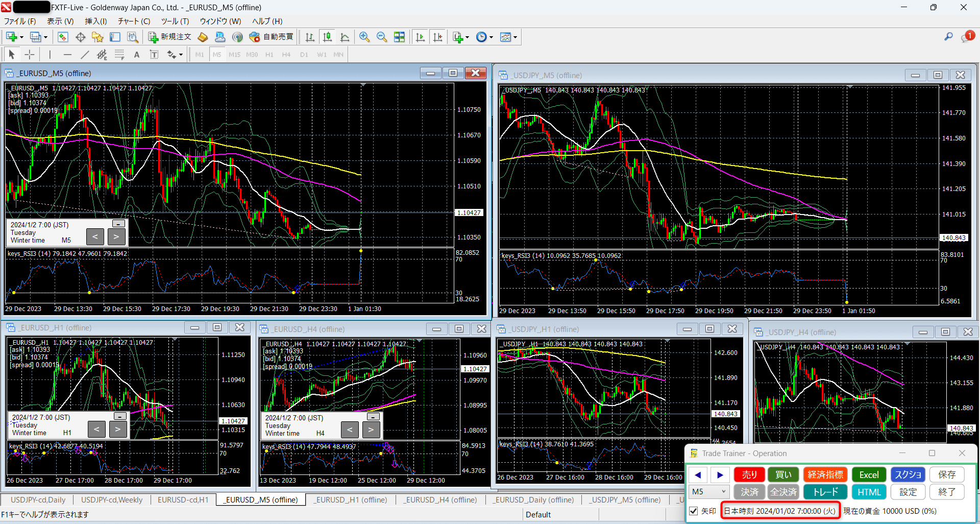Image resolution: width=980 pixels, height=524 pixels.
Task: Switch to the _USDJPY_M5 (offline) tab
Action: pos(625,499)
